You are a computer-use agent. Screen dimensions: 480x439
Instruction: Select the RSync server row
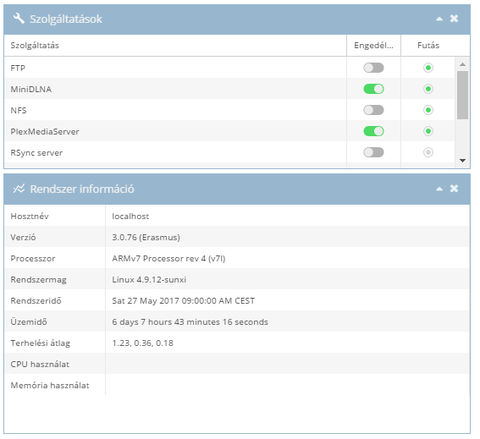pyautogui.click(x=230, y=152)
